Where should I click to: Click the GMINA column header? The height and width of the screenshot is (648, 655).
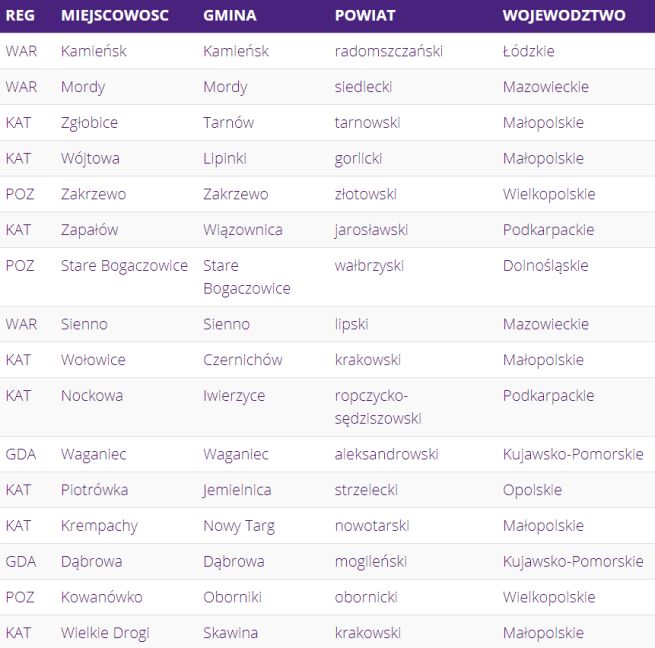coord(229,16)
